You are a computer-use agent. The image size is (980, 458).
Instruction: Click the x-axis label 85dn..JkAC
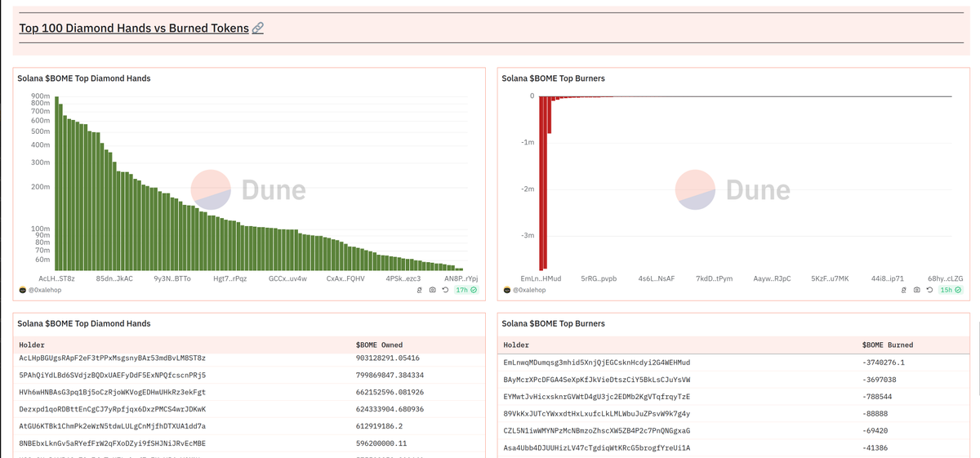pos(114,278)
